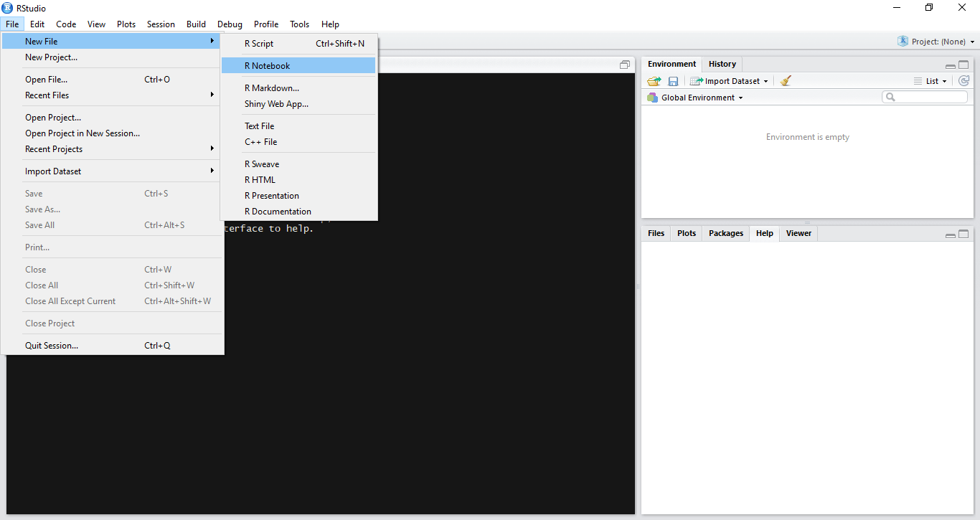Select New Project... in the File menu

click(x=113, y=57)
